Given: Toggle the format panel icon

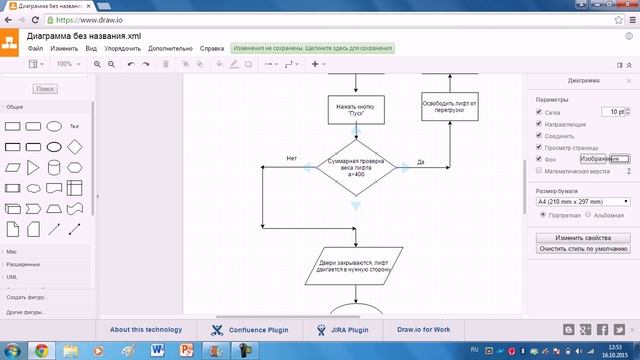Looking at the screenshot, I should [620, 65].
